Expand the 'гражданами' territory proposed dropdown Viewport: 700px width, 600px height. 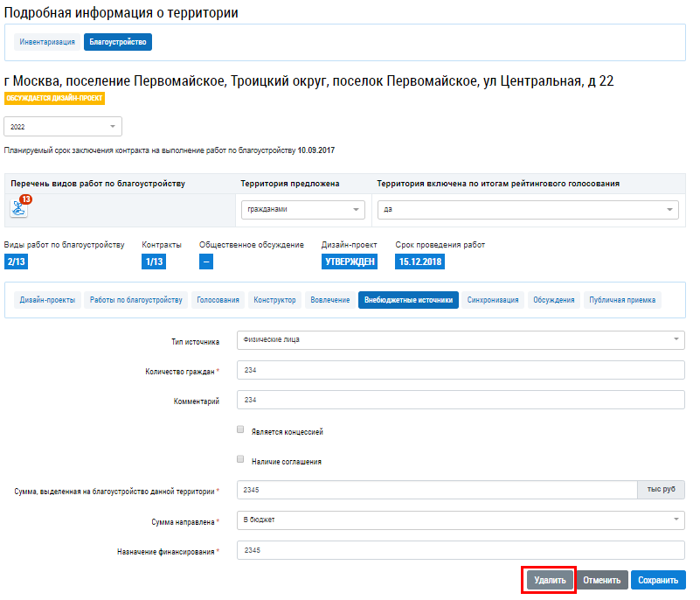tap(302, 210)
